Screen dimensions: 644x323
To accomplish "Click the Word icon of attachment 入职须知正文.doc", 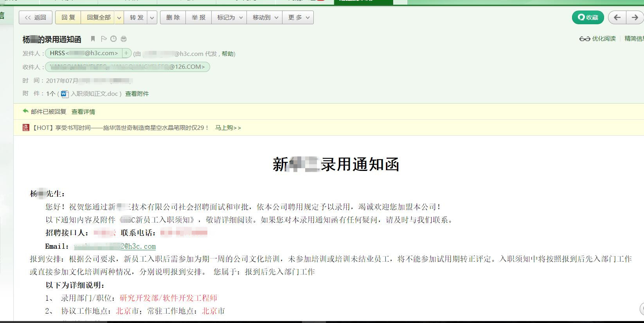I will pyautogui.click(x=65, y=94).
